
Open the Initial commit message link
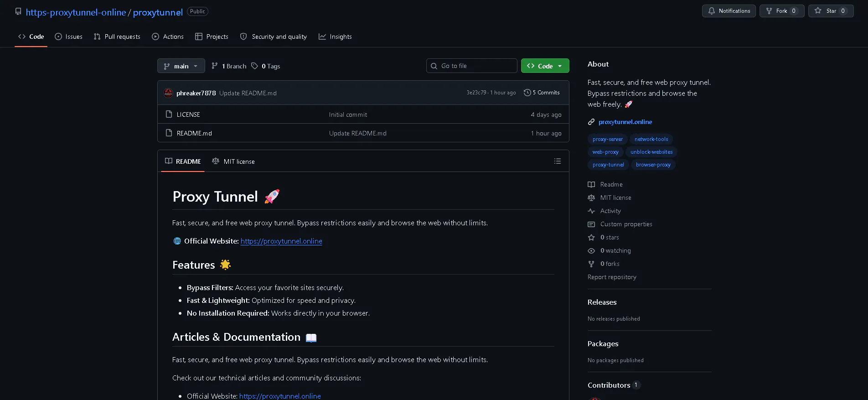(348, 114)
